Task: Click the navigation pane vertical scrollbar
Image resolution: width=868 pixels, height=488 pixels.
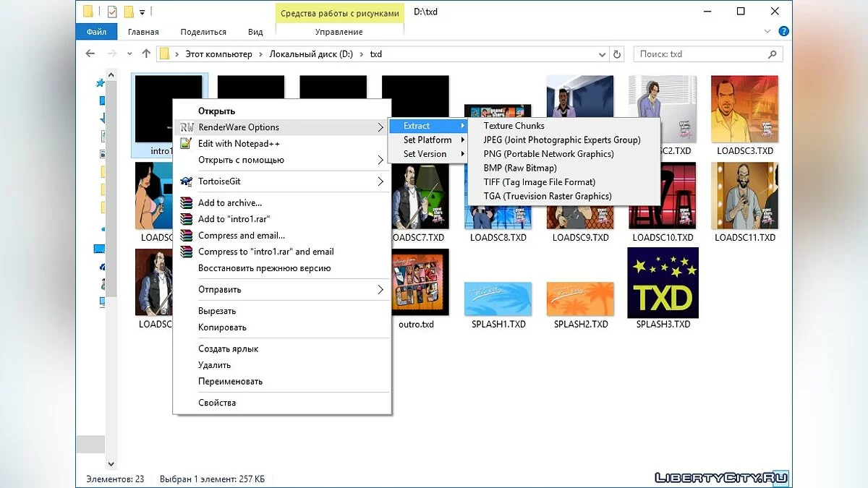Action: [x=111, y=181]
